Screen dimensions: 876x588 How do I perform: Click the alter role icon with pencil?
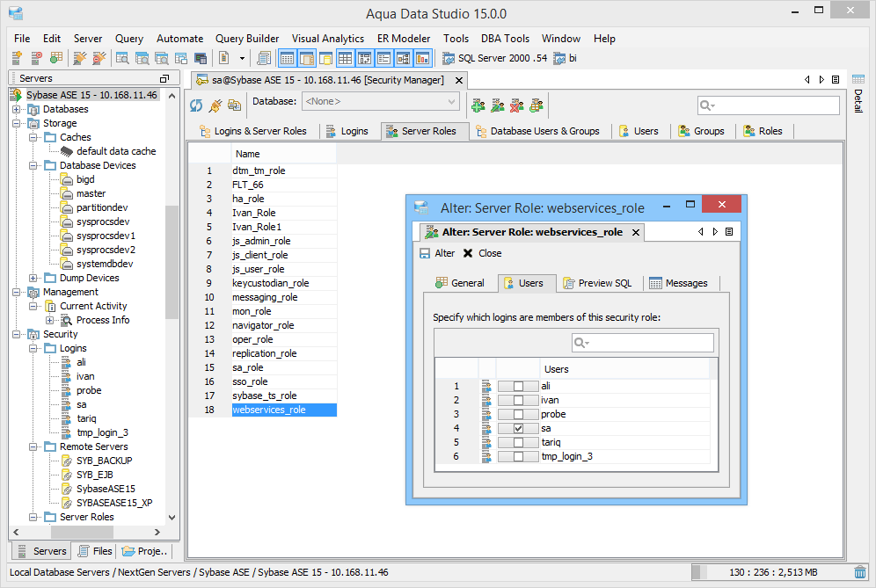(498, 105)
